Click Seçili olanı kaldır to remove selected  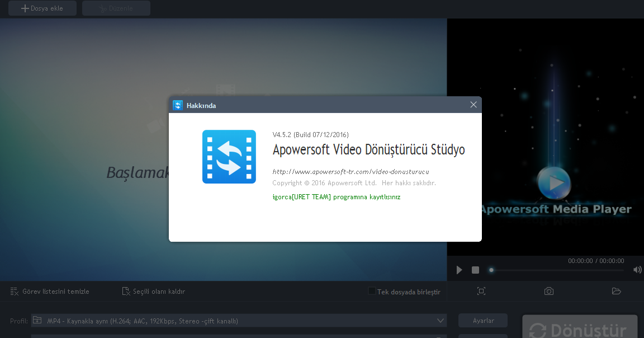pyautogui.click(x=153, y=292)
